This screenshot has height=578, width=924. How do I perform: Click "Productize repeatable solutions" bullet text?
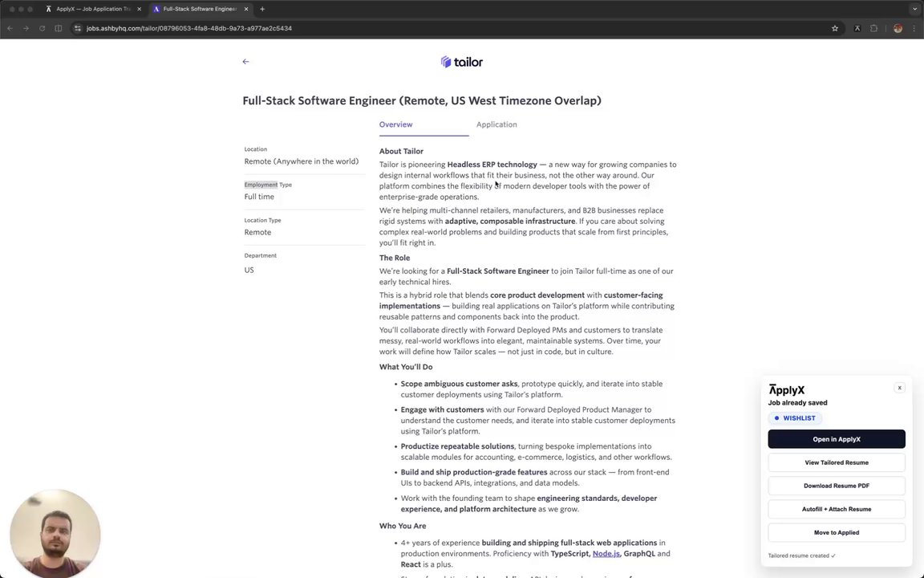point(457,446)
